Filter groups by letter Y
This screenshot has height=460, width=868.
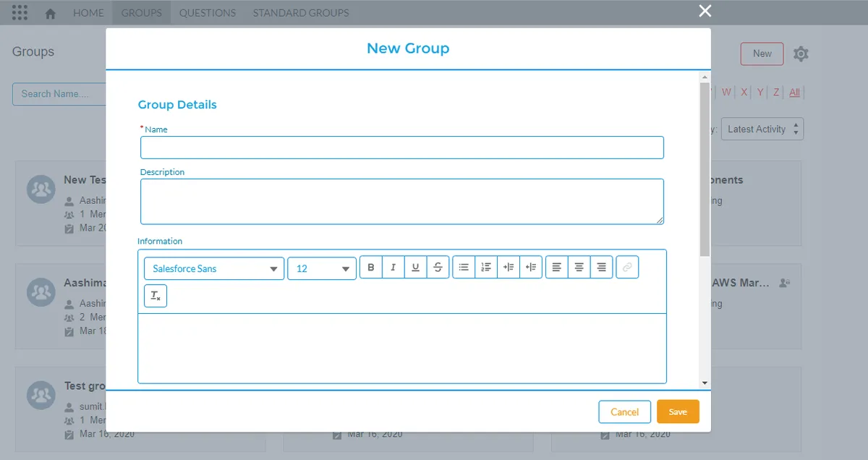click(x=760, y=92)
